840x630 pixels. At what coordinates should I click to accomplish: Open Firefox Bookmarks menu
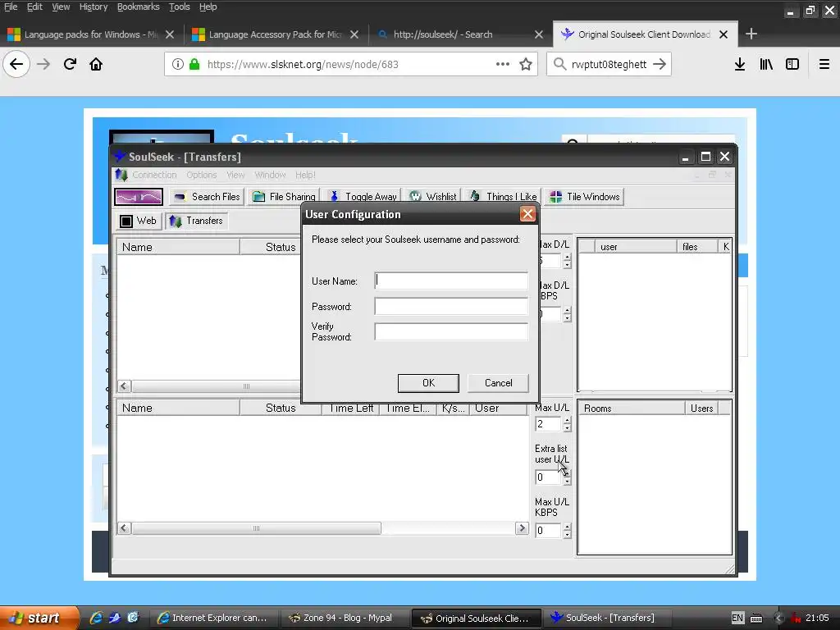(138, 7)
